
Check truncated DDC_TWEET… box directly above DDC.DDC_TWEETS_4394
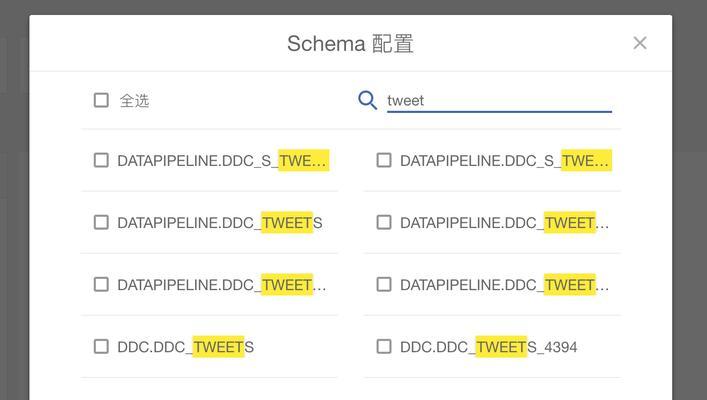click(384, 285)
